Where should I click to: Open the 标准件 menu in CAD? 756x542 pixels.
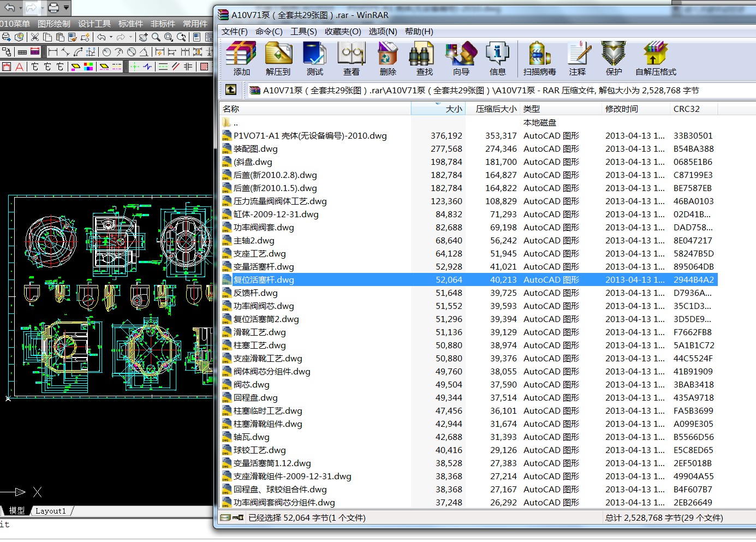130,23
